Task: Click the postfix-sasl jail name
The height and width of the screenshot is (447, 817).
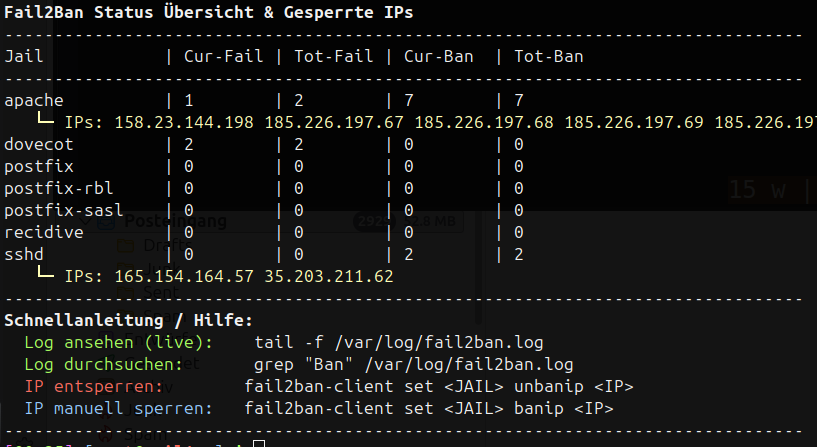Action: pyautogui.click(x=64, y=210)
